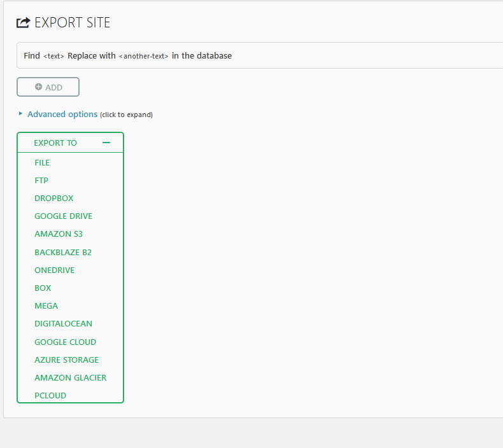The height and width of the screenshot is (448, 503).
Task: Open the Advanced options link
Action: pos(62,115)
